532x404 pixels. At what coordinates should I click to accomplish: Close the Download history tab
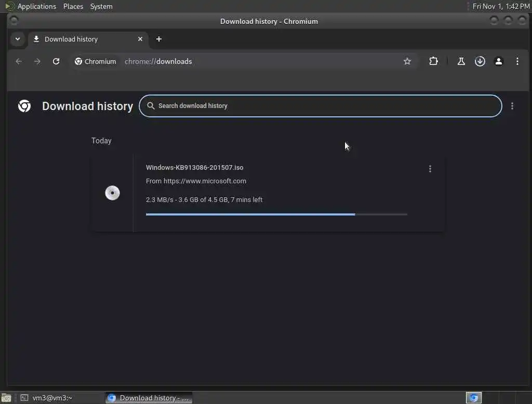(140, 39)
